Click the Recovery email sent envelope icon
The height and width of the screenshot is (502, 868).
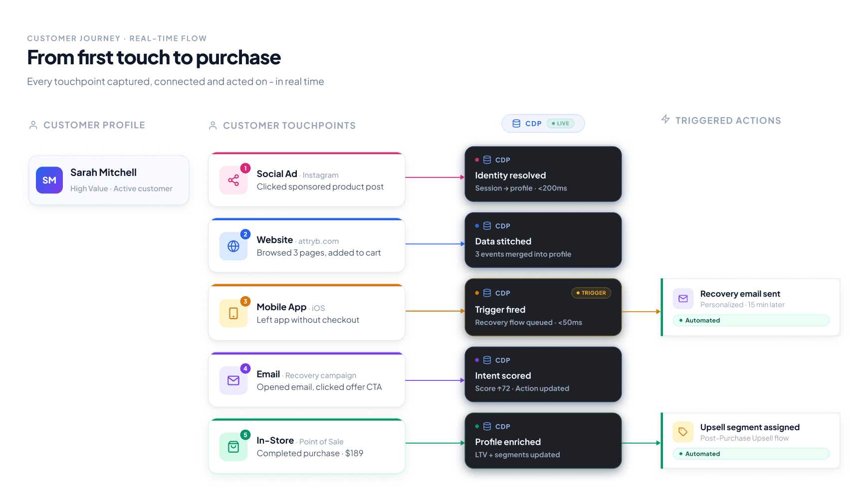pos(683,299)
